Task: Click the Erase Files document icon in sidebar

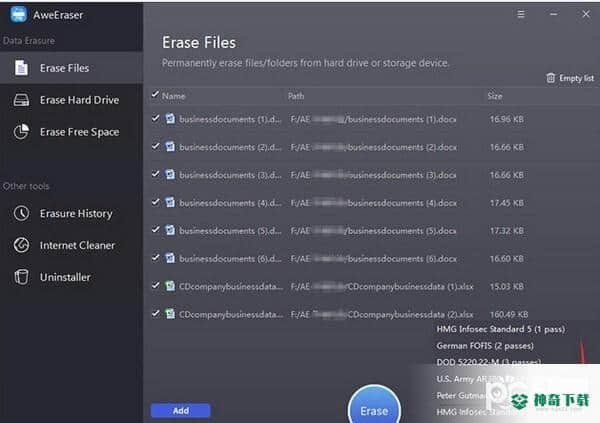Action: pos(21,68)
